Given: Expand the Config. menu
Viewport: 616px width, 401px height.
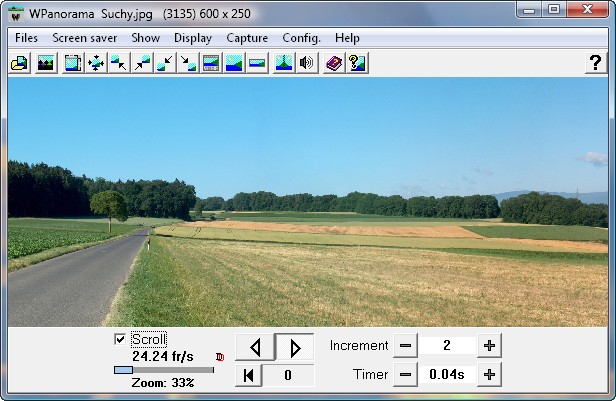Looking at the screenshot, I should pyautogui.click(x=301, y=38).
